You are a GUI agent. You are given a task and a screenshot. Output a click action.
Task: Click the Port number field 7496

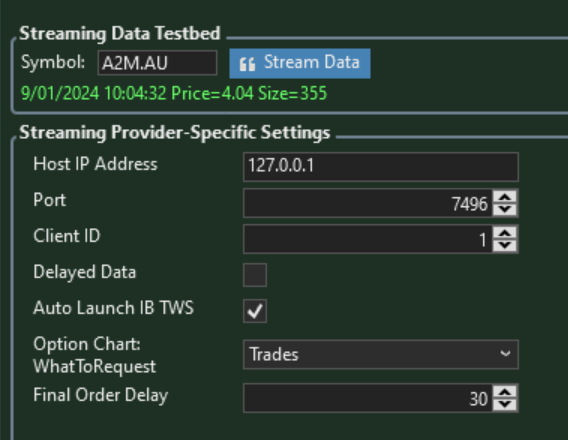pyautogui.click(x=368, y=203)
